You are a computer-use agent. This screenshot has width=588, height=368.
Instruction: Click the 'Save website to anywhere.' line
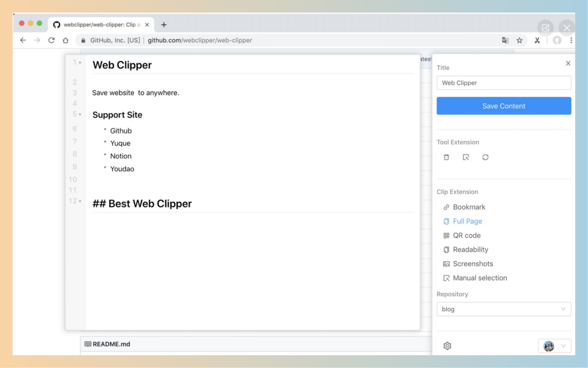point(136,93)
